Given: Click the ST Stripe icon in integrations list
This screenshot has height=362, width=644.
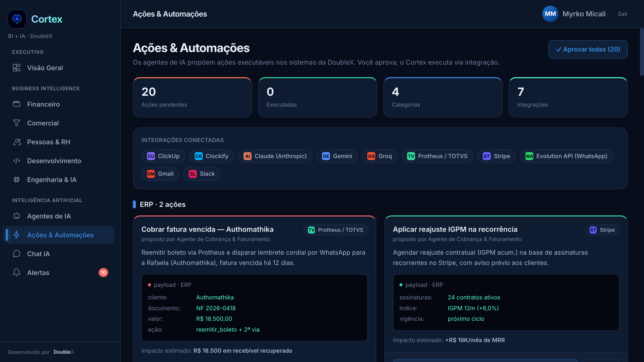Looking at the screenshot, I should [x=487, y=156].
